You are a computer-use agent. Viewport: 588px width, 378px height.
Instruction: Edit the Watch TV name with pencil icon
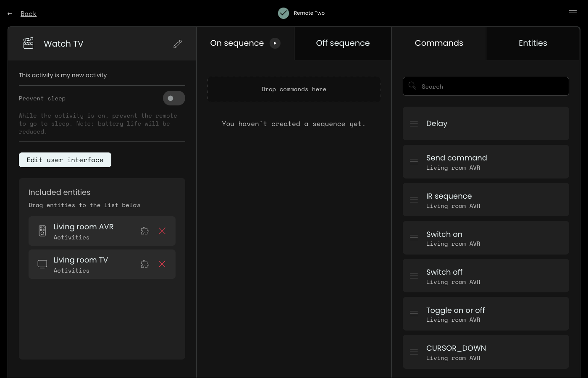click(178, 44)
